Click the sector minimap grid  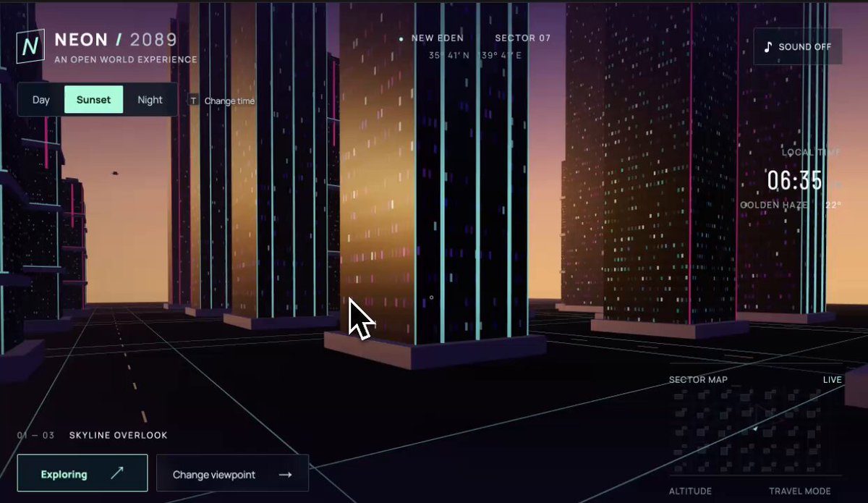[756, 431]
